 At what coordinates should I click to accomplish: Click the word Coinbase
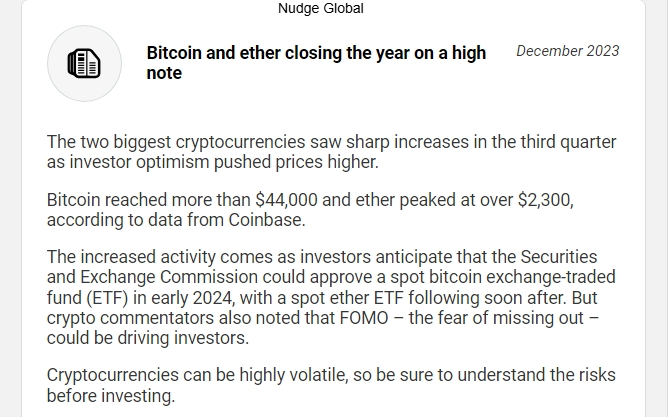coord(267,220)
